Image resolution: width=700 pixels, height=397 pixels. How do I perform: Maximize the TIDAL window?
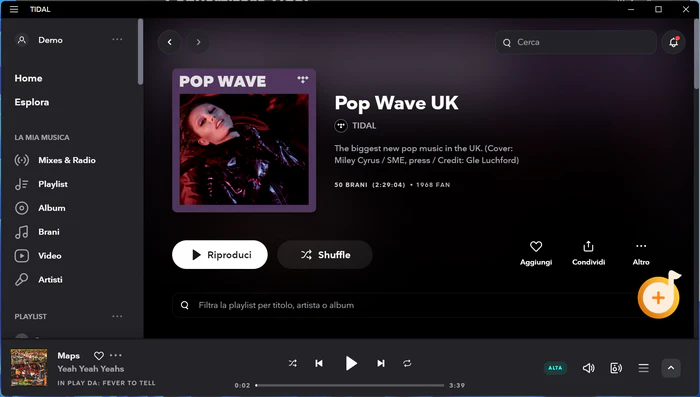[x=658, y=9]
